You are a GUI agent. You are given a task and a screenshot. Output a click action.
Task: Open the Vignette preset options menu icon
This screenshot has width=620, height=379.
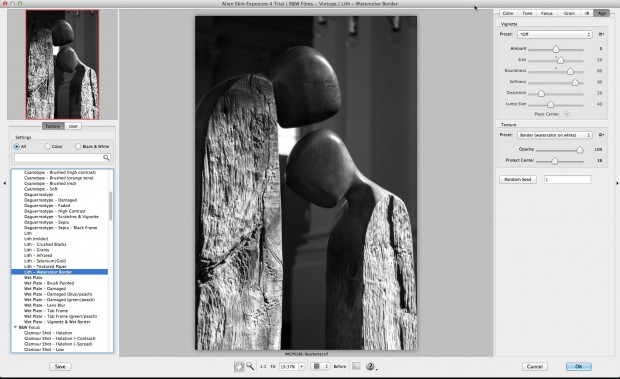601,34
